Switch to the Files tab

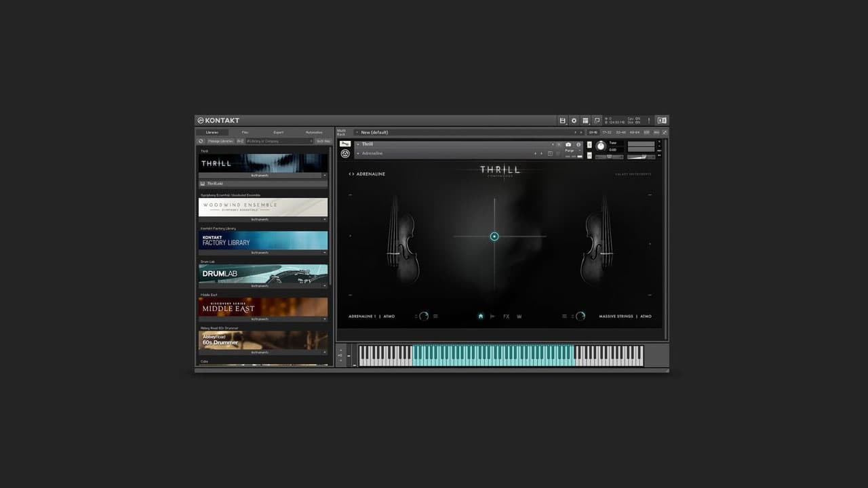click(244, 131)
